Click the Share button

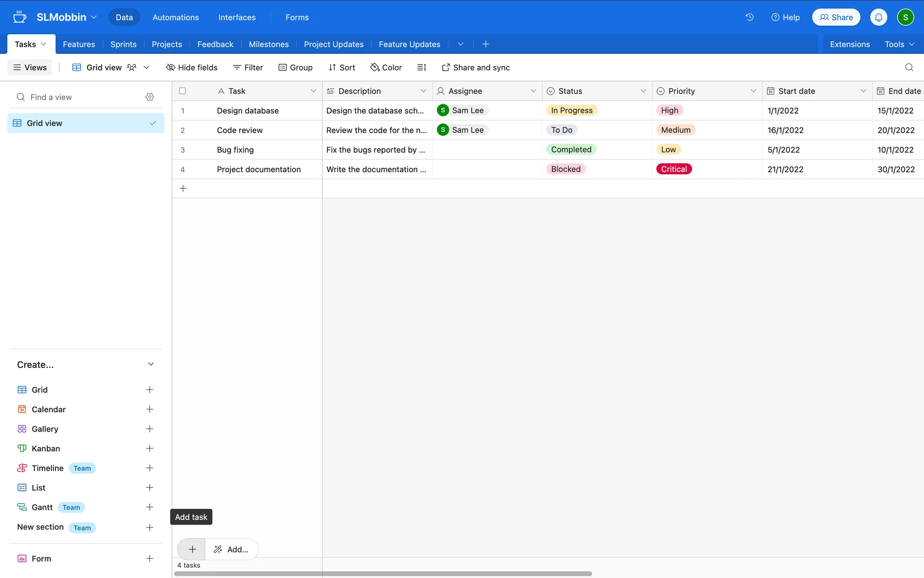coord(836,17)
